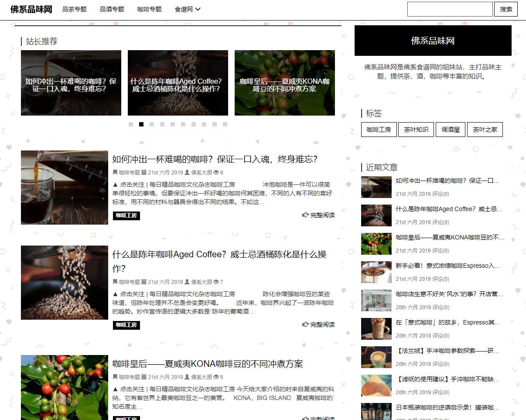Screen dimensions: 526x420
Task: Open article title 如何冲出一杯难喝的咖啡 in main list
Action: pyautogui.click(x=215, y=159)
